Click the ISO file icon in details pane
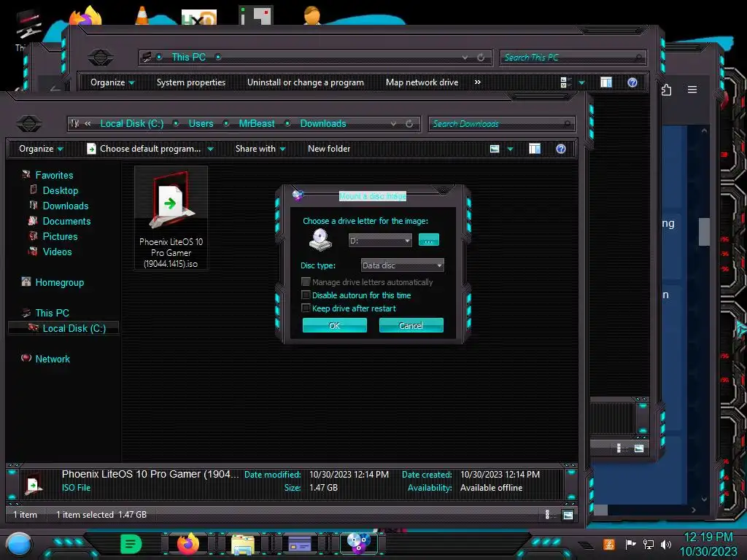747x560 pixels. tap(33, 485)
